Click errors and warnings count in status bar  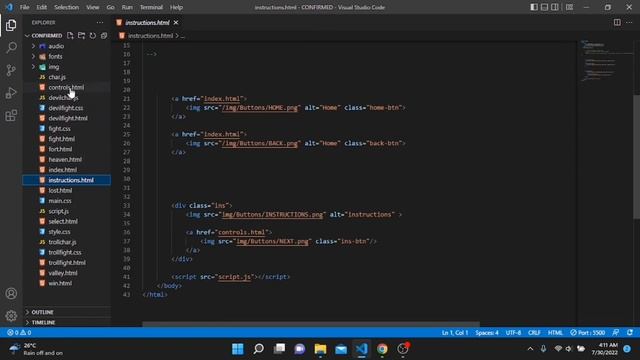pos(19,333)
